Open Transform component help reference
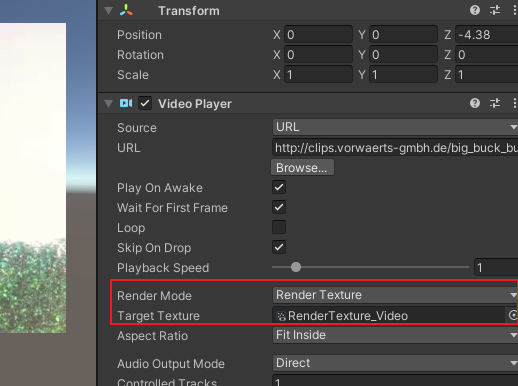Screen dimensions: 518x386 click(x=475, y=10)
